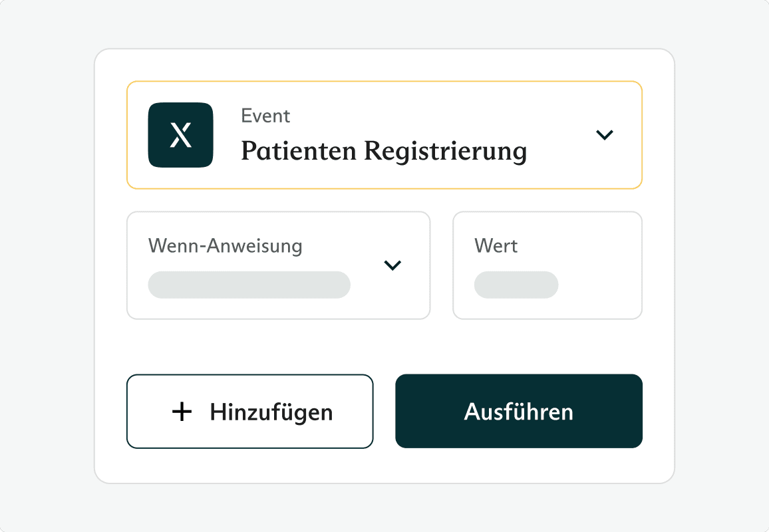Click the Event label text
Image resolution: width=769 pixels, height=532 pixels.
pyautogui.click(x=265, y=116)
